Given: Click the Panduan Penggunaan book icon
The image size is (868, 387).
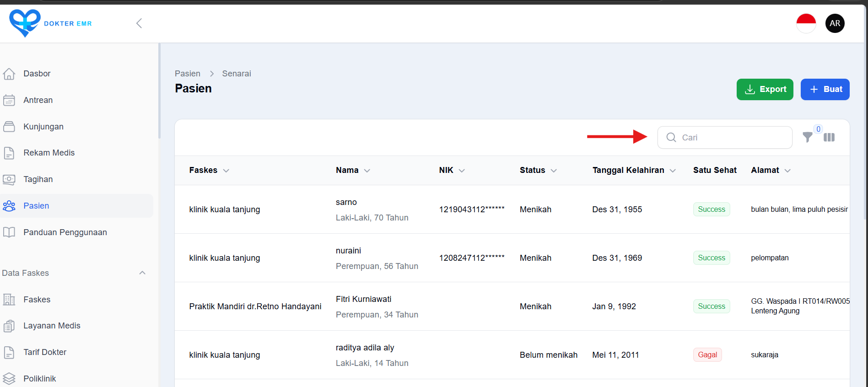Looking at the screenshot, I should [x=9, y=232].
